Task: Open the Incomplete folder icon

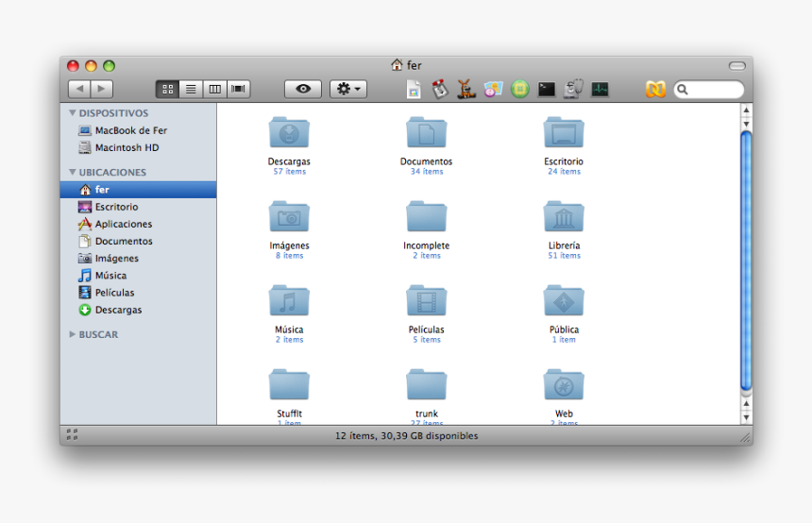Action: click(426, 216)
